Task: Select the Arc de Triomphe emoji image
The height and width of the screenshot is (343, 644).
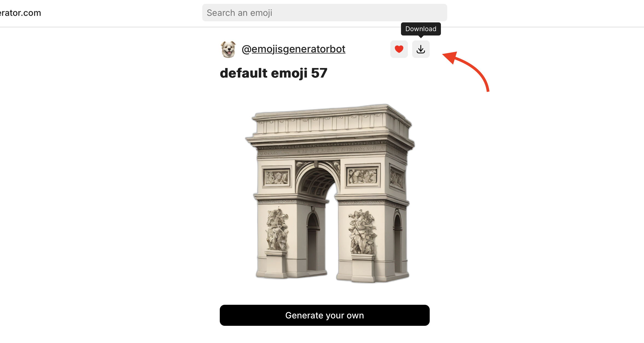Action: (x=330, y=193)
